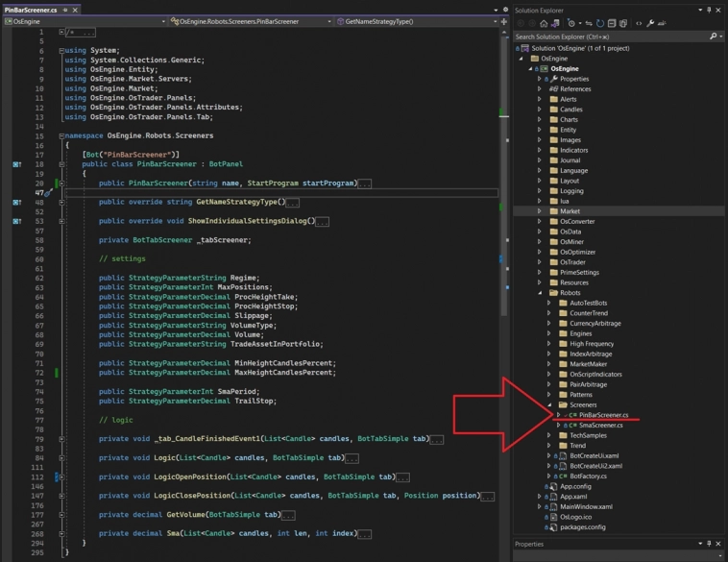Open Properties via the wrench toolbar icon
The height and width of the screenshot is (562, 728).
[x=651, y=23]
